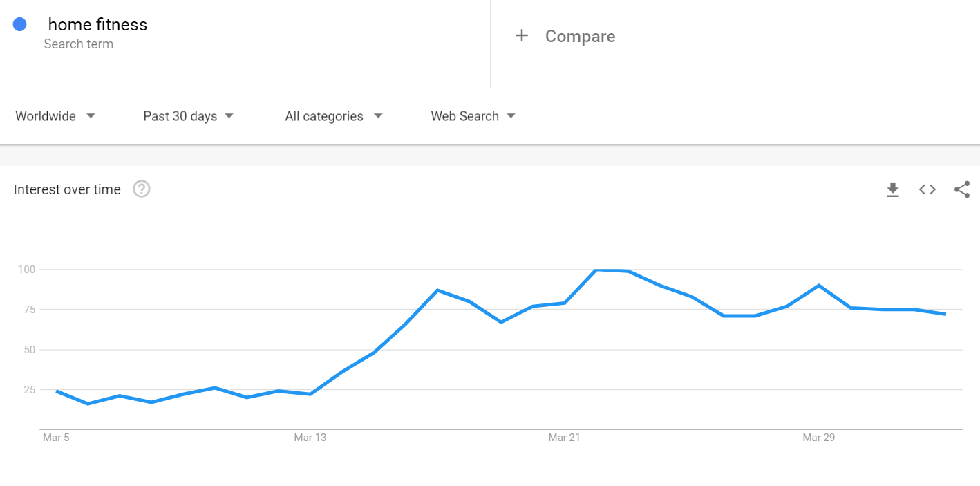Screen dimensions: 980x486
Task: Open the Web Search type dropdown
Action: point(473,116)
